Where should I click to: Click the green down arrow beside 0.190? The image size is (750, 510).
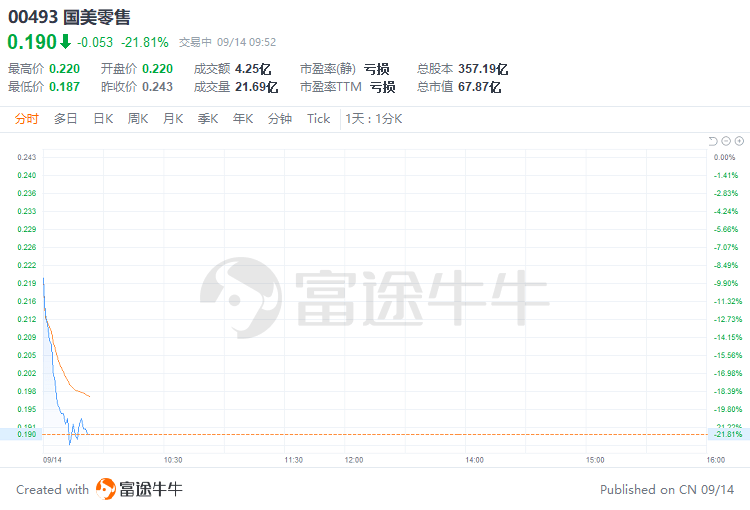pyautogui.click(x=65, y=42)
